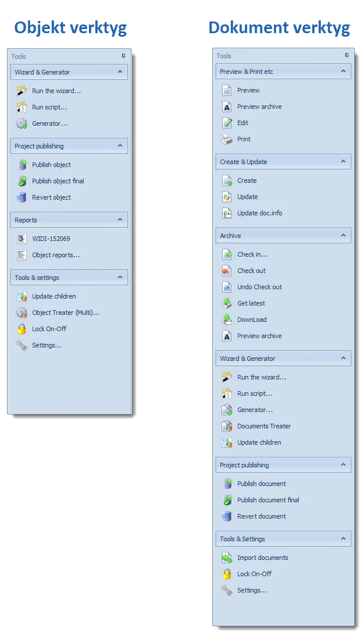Click the Print printer icon
This screenshot has width=364, height=635.
point(227,139)
